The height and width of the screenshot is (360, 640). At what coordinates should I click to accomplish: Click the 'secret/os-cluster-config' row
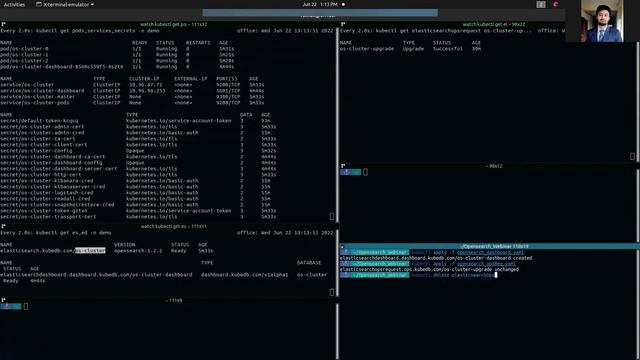[138, 151]
